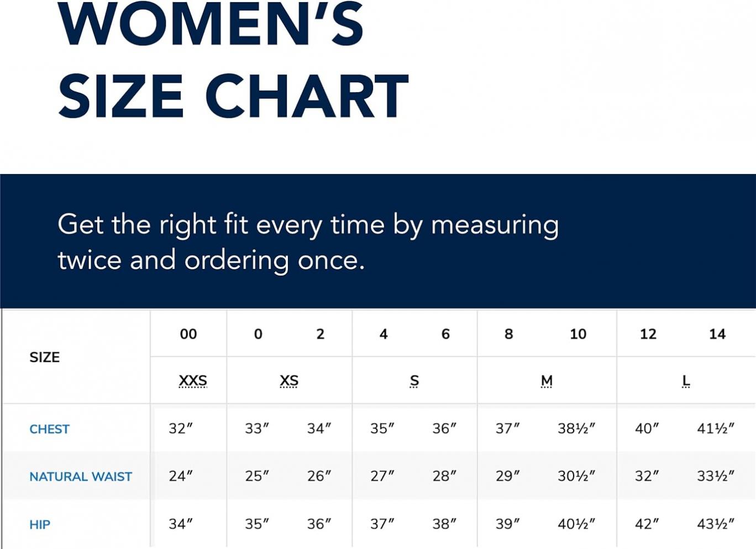Click the size 10 column header
Screen dimensions: 756x549
(578, 334)
